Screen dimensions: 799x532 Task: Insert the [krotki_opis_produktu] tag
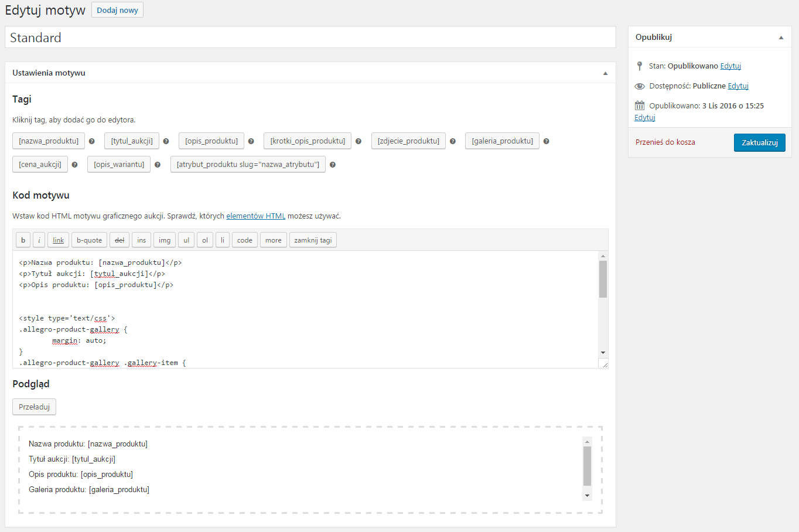(x=308, y=141)
